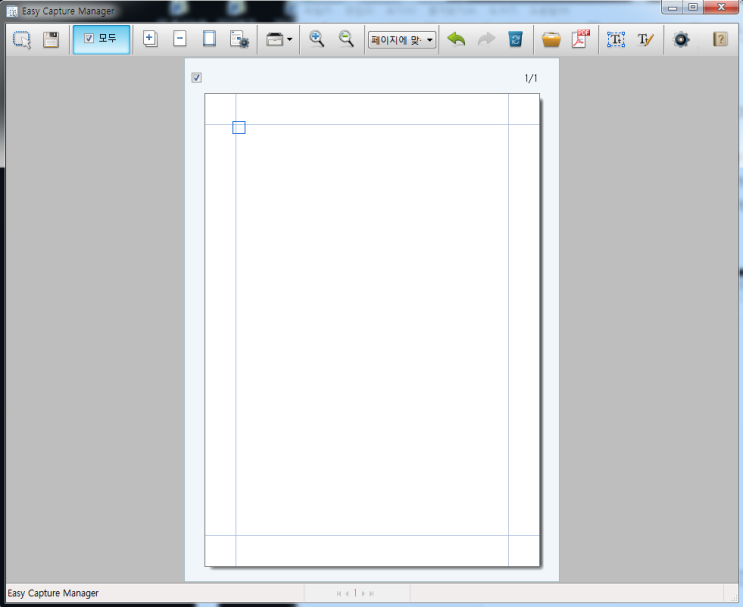
Task: Undo with the green arrow
Action: (x=456, y=39)
